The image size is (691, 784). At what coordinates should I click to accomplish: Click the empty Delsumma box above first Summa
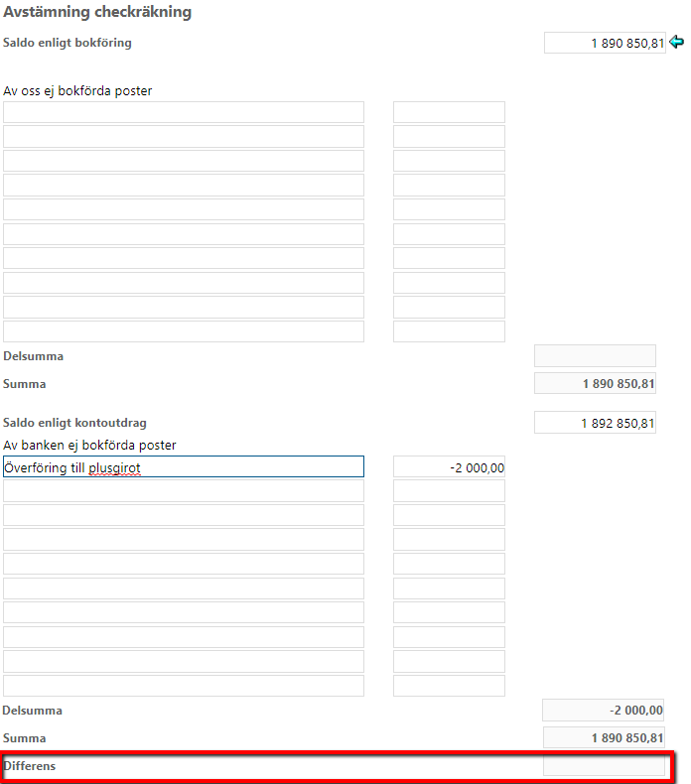pyautogui.click(x=595, y=355)
